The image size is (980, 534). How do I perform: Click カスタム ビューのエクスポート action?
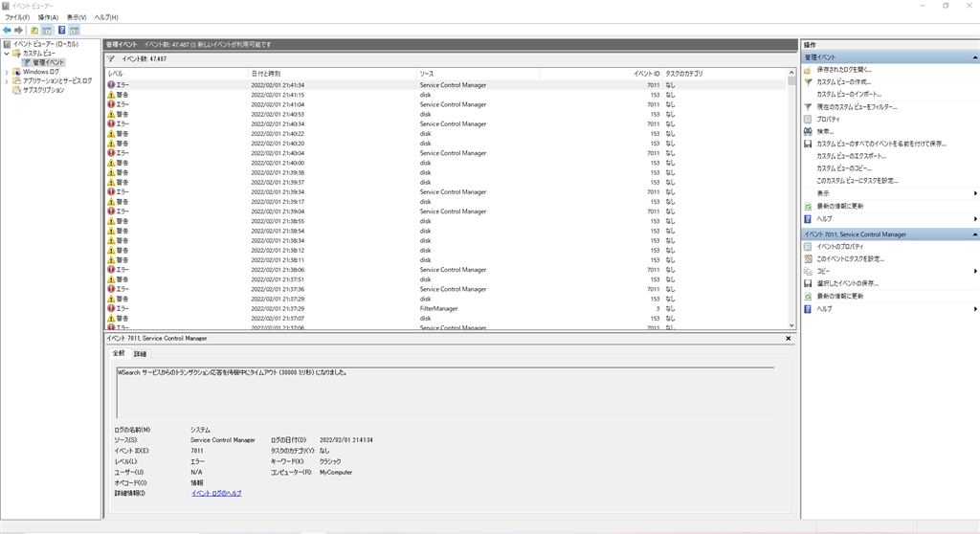click(x=851, y=156)
